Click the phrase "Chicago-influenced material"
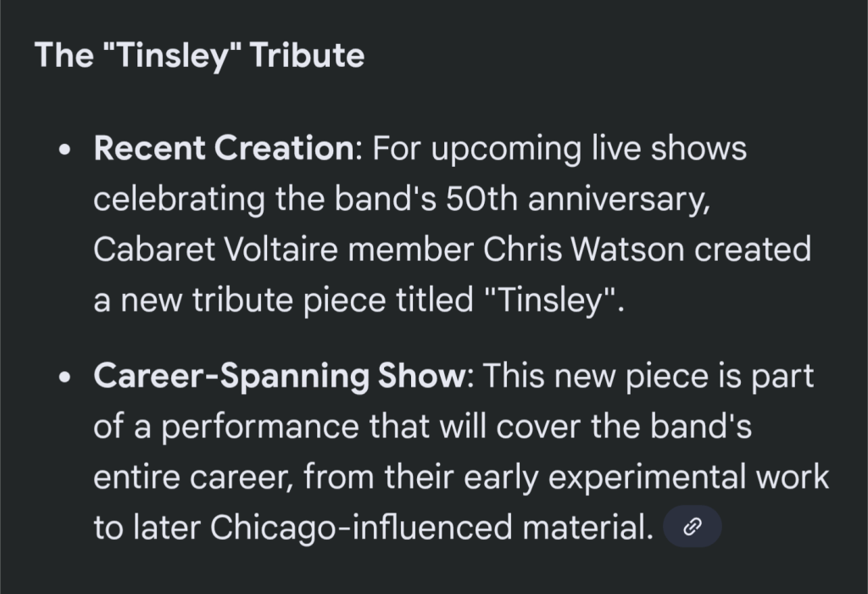 coord(428,527)
